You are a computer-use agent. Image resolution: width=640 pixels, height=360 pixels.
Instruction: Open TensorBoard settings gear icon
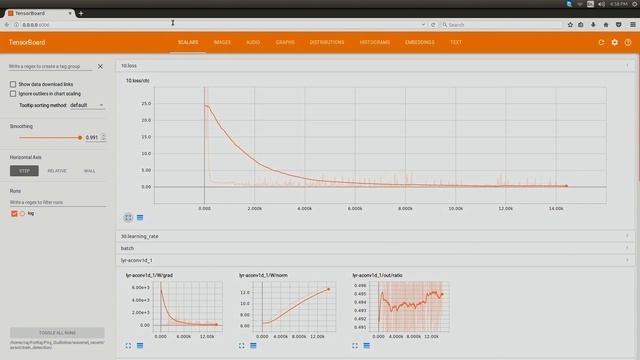tap(615, 42)
